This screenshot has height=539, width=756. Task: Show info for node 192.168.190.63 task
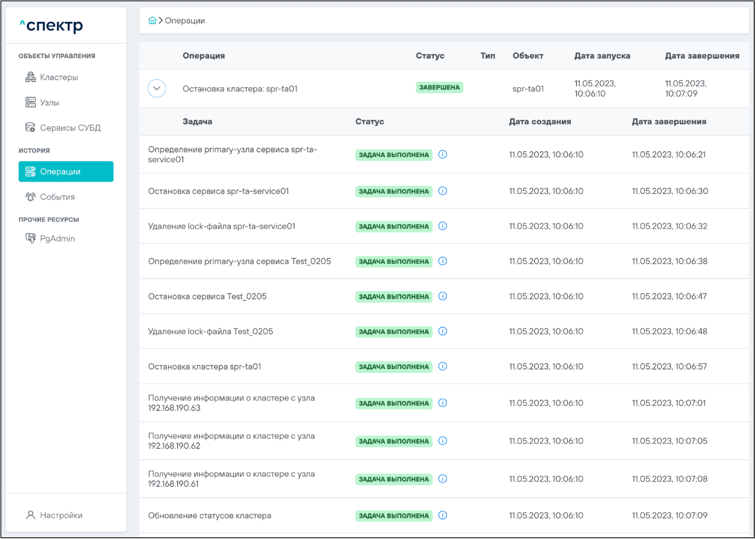443,403
